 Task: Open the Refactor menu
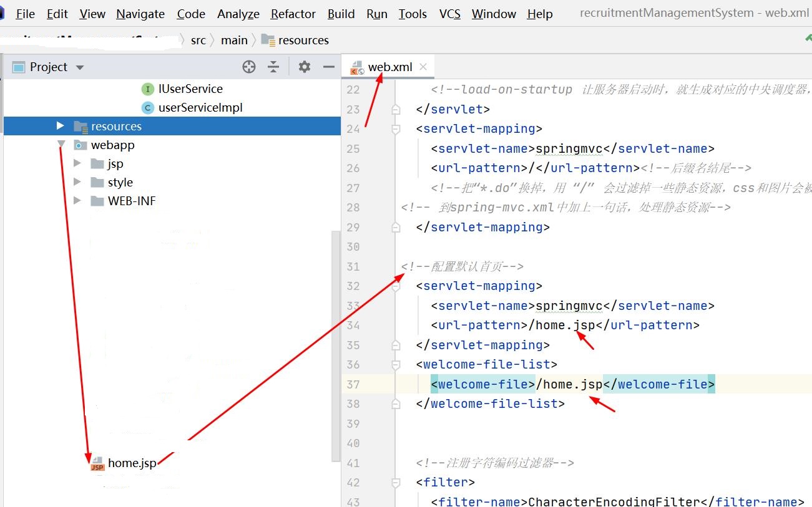pyautogui.click(x=292, y=13)
